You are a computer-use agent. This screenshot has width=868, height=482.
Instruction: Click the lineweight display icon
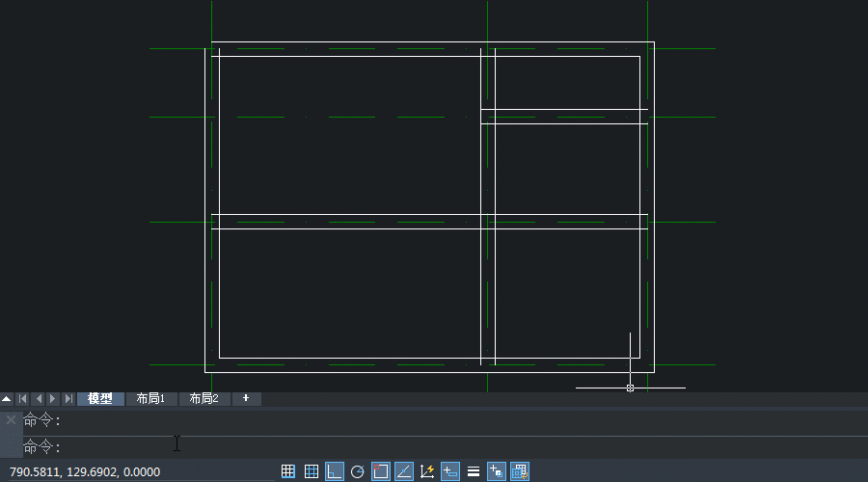[x=474, y=471]
